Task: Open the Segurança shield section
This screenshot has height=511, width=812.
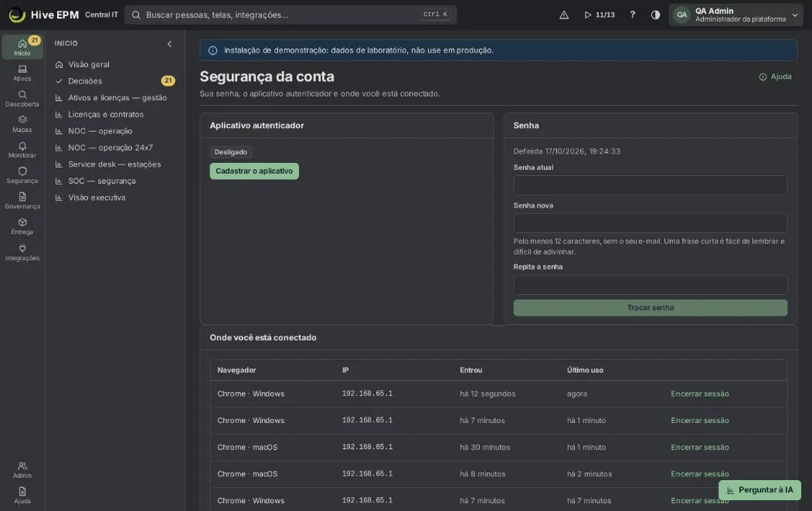Action: (x=22, y=174)
